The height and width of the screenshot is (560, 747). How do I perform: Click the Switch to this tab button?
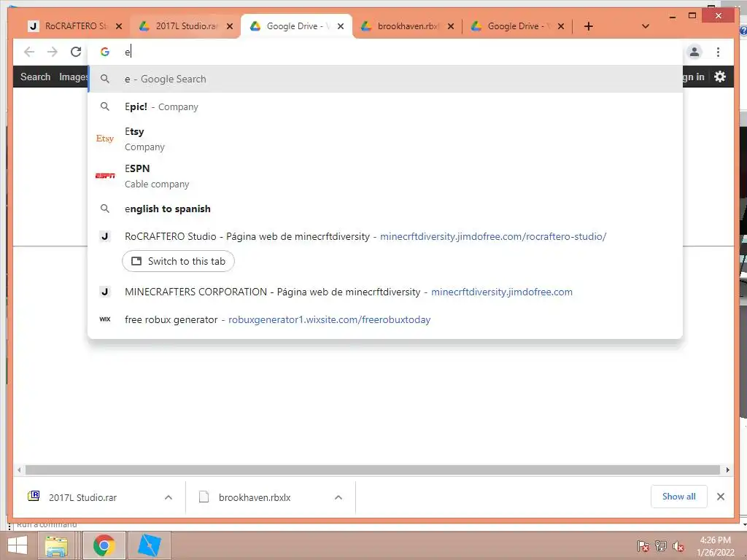pos(178,262)
